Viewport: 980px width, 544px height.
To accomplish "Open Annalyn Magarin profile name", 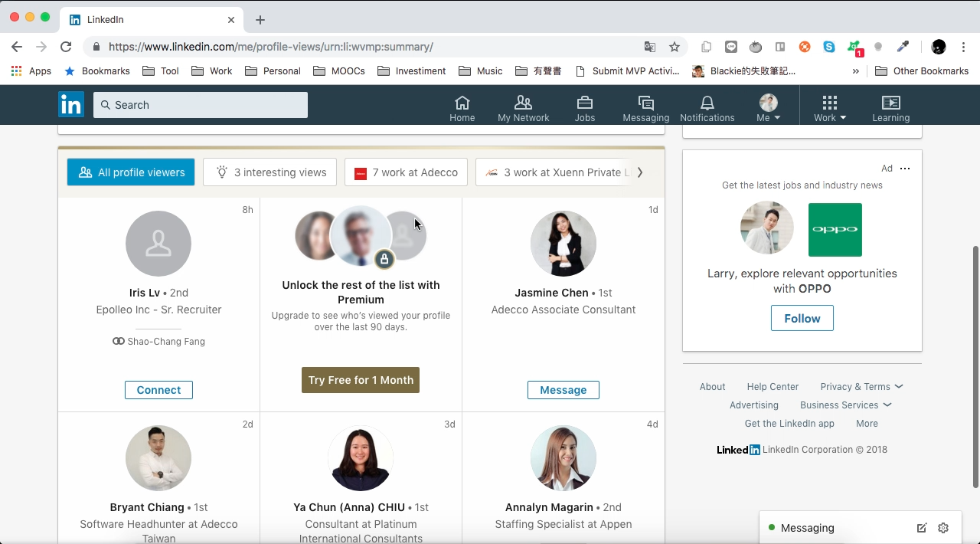I will [x=549, y=507].
